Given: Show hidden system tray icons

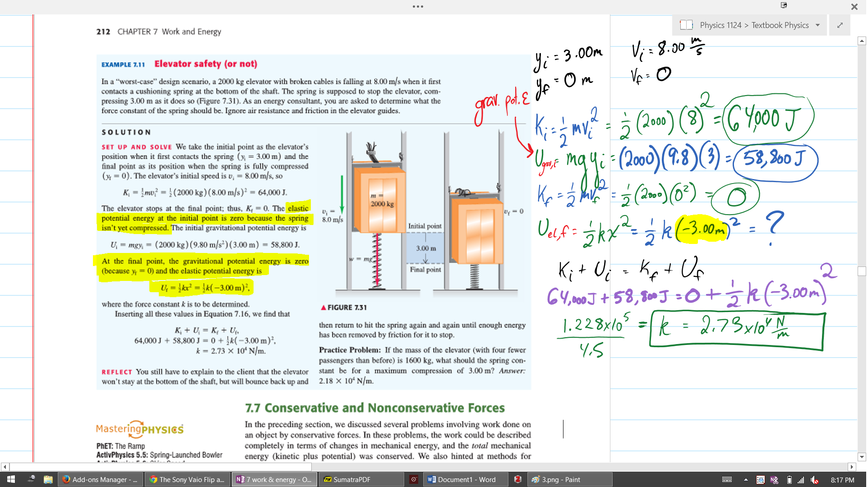Looking at the screenshot, I should coord(746,479).
